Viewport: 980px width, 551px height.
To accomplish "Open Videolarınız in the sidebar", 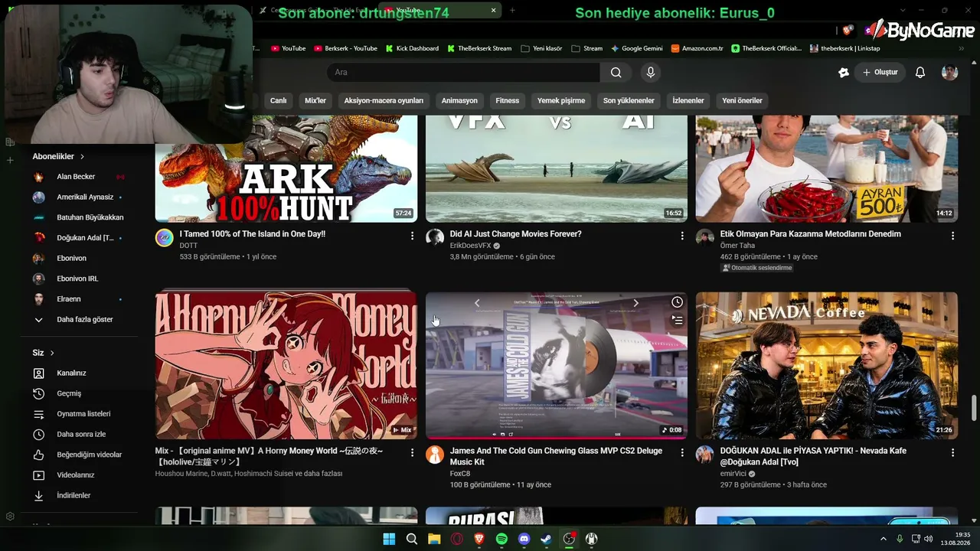I will [x=77, y=475].
